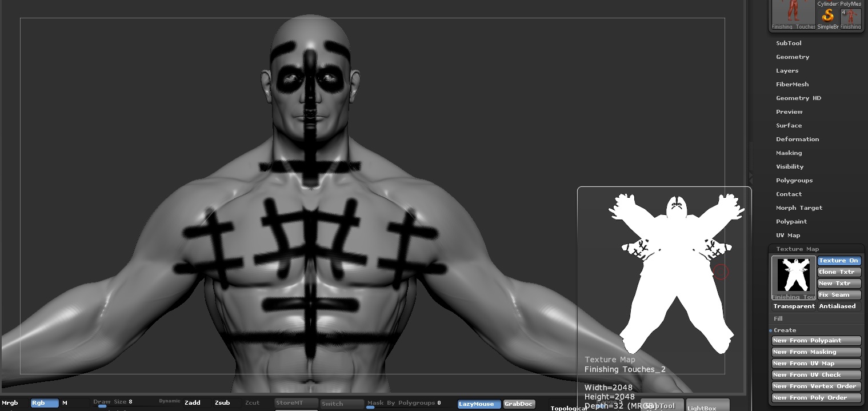Toggle Transparent texture display

coord(794,306)
